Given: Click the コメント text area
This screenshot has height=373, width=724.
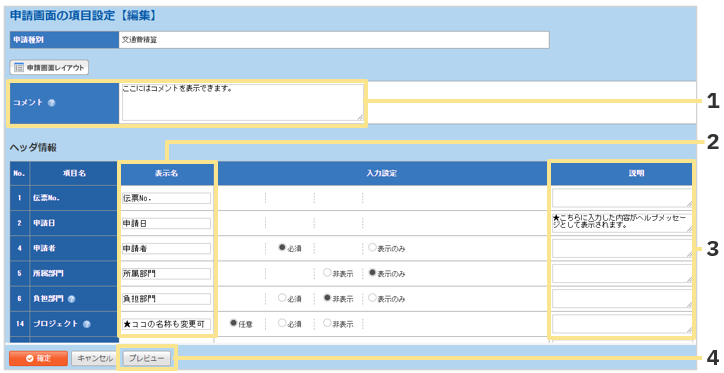Looking at the screenshot, I should pyautogui.click(x=242, y=102).
